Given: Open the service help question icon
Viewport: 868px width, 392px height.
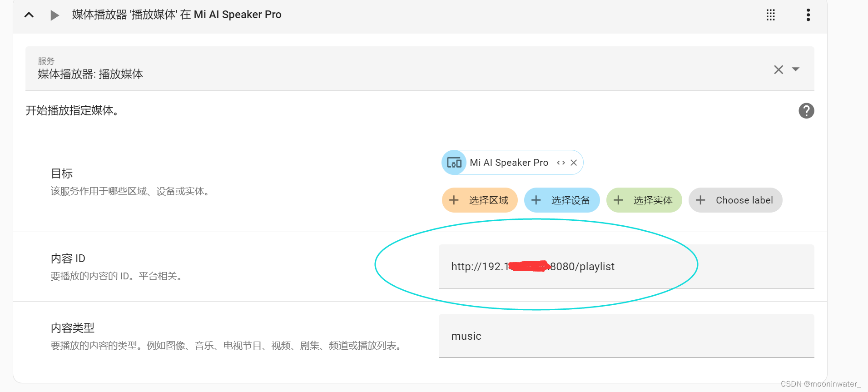Looking at the screenshot, I should pyautogui.click(x=806, y=110).
